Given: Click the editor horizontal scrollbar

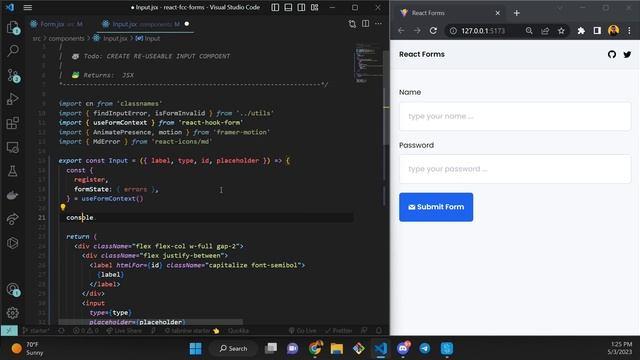Looking at the screenshot, I should 150,322.
